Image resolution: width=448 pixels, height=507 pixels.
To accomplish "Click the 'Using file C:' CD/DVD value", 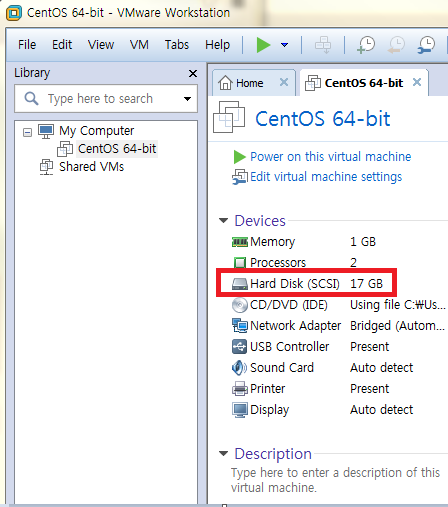I will coord(397,305).
